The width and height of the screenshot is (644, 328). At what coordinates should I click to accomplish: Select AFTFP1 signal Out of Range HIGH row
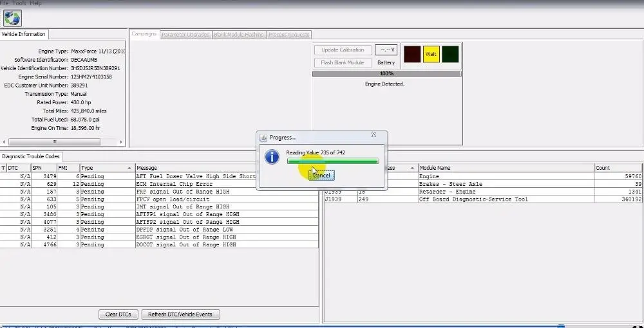coord(159,214)
